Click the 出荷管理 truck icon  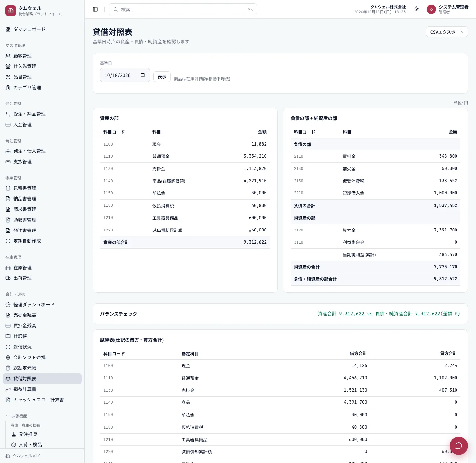[x=8, y=278]
